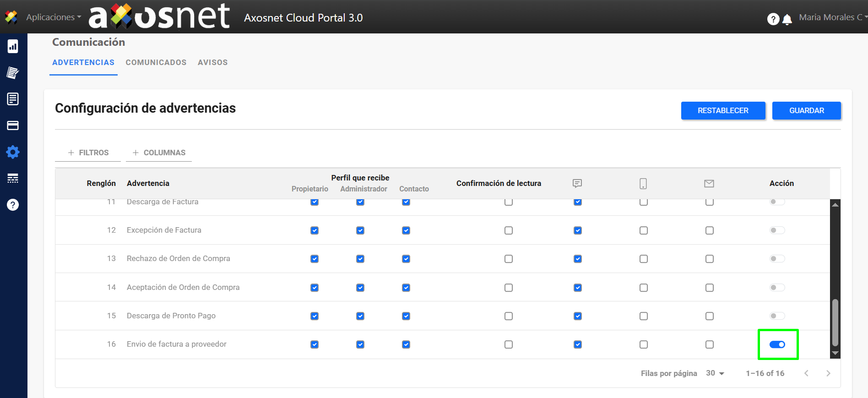Open the dashboard chart icon in sidebar
868x398 pixels.
click(13, 46)
